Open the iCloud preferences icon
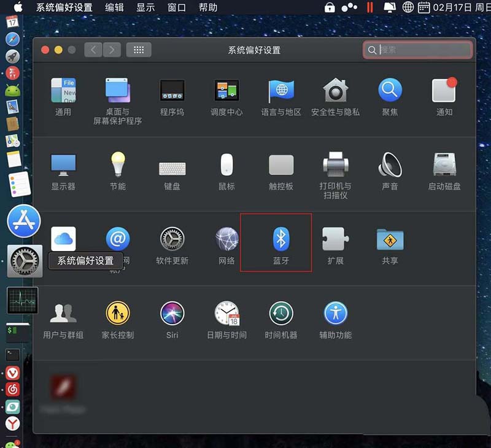 63,239
